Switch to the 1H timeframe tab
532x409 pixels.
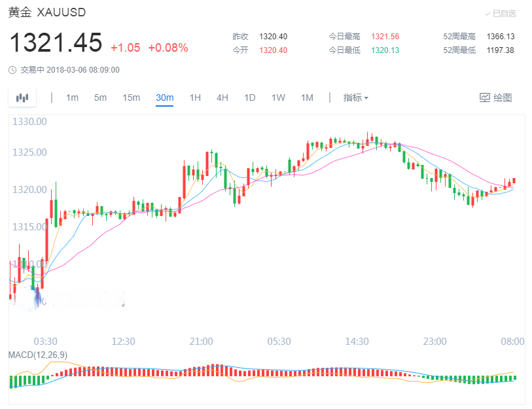coord(194,97)
